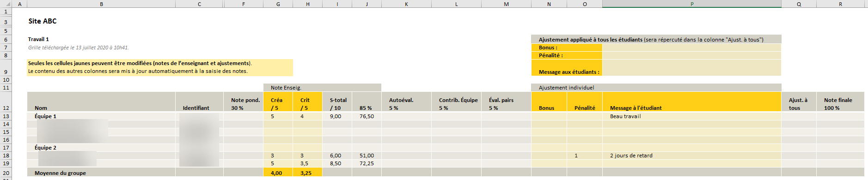Select row 13 header

coord(6,116)
